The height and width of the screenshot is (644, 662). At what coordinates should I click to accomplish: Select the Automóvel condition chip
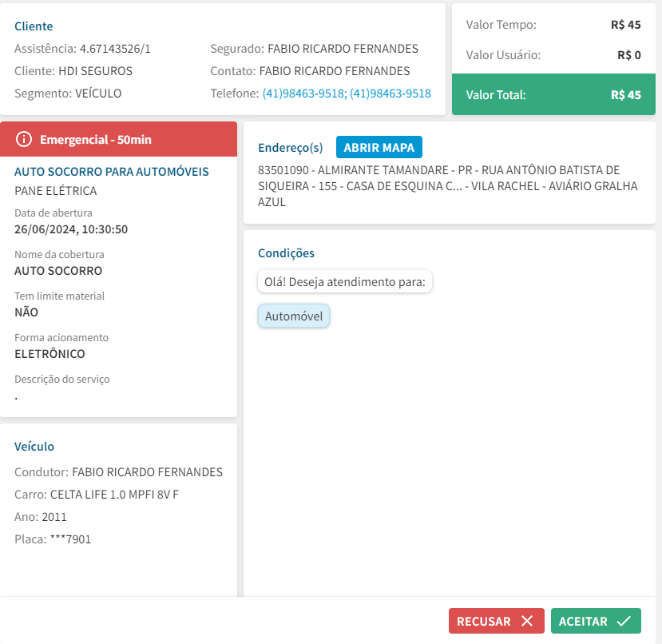(294, 316)
